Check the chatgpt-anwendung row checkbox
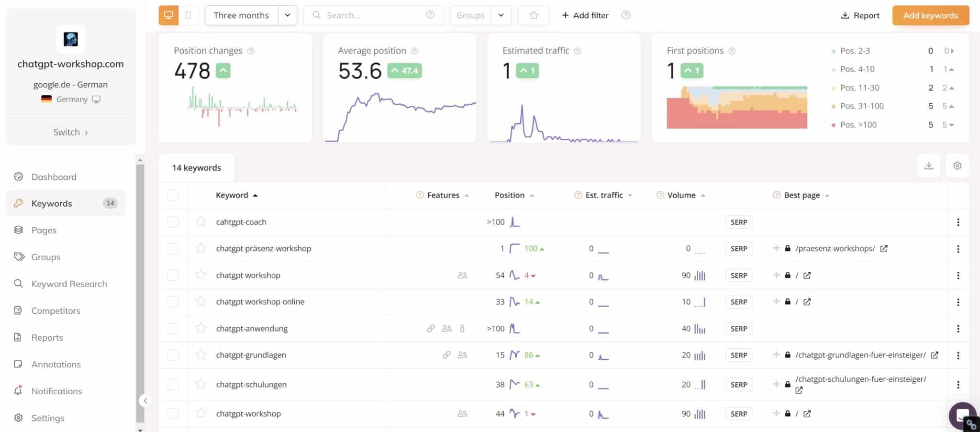The width and height of the screenshot is (980, 432). tap(173, 329)
